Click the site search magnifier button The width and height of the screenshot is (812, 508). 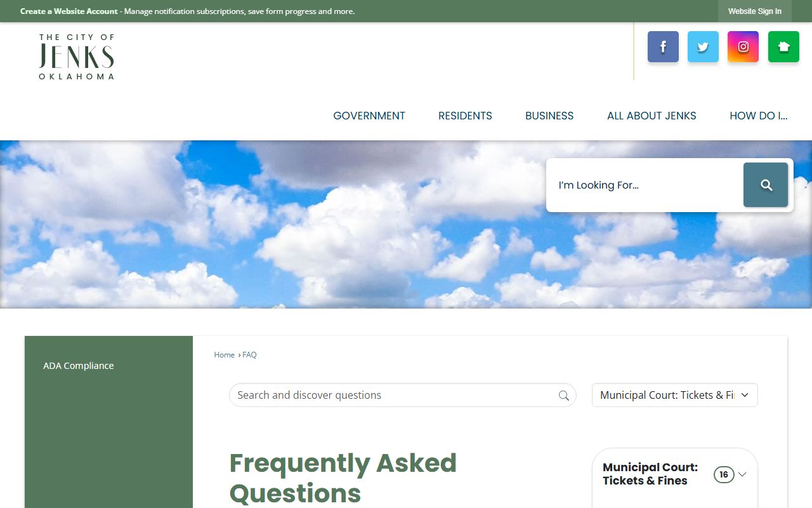tap(766, 185)
